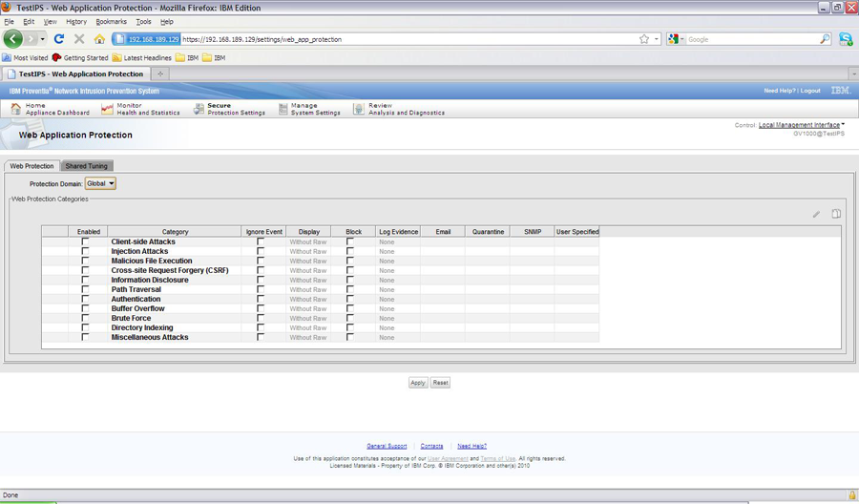Enable the Malicious File Execution category
Image resolution: width=859 pixels, height=504 pixels.
click(85, 261)
